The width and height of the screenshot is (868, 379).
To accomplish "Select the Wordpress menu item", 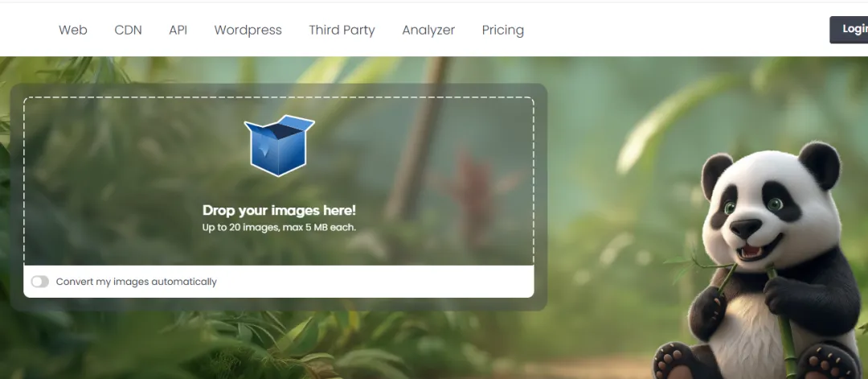I will (248, 30).
